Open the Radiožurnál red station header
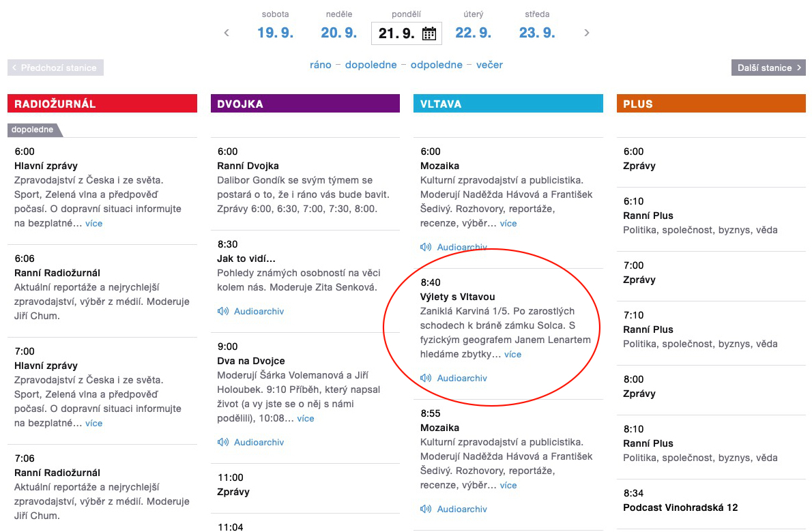 coord(102,104)
